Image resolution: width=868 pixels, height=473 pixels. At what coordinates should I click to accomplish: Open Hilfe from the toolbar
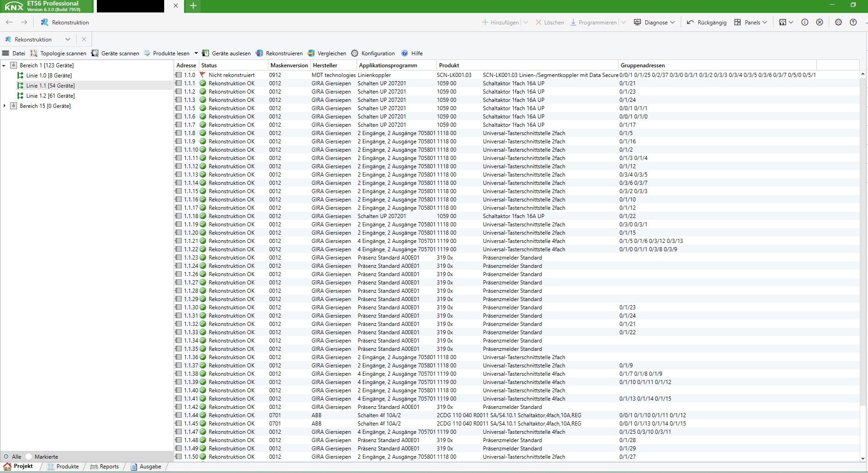pyautogui.click(x=411, y=53)
